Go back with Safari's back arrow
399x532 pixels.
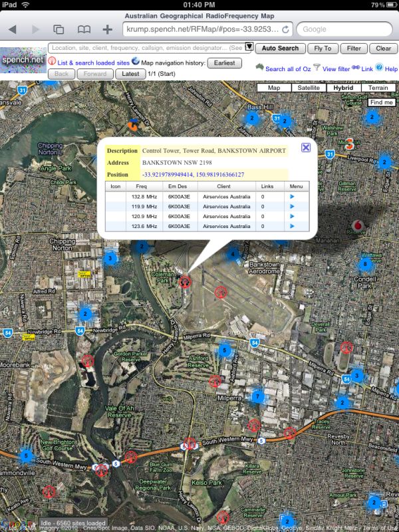(x=13, y=29)
